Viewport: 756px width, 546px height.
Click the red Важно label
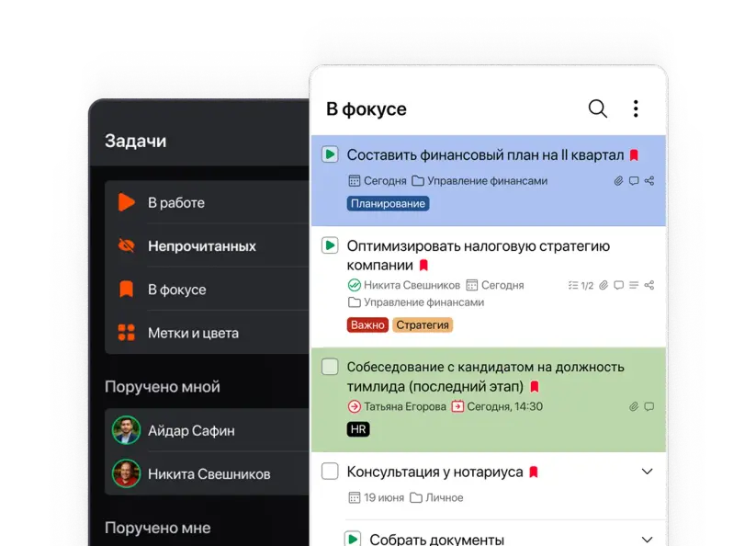[367, 324]
